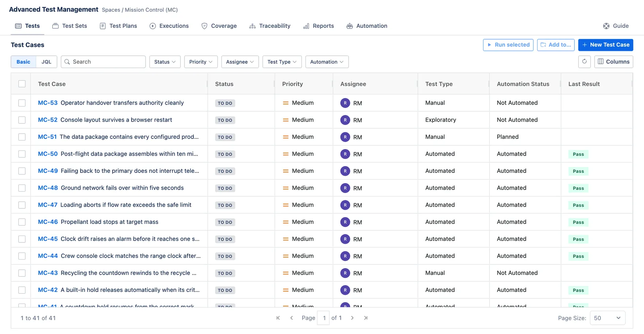Go to the previous page arrow
This screenshot has width=644, height=334.
(x=292, y=318)
